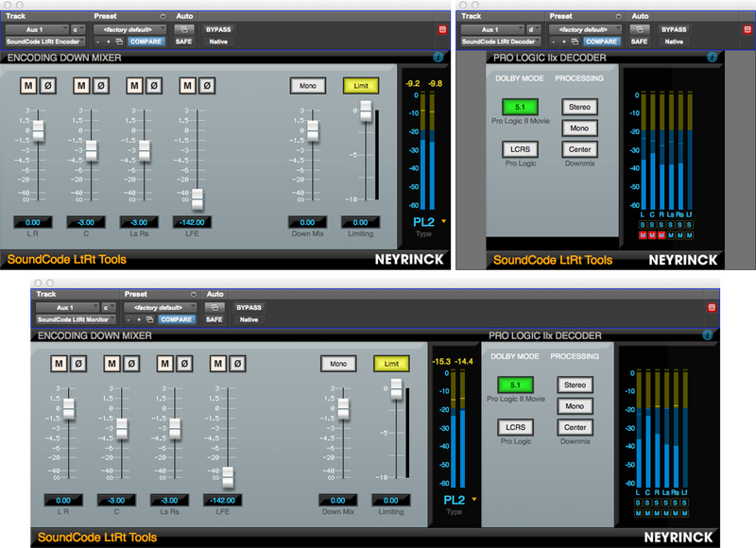
Task: Open the SoundCode LtRt Encoder plug-in selector
Action: 45,42
